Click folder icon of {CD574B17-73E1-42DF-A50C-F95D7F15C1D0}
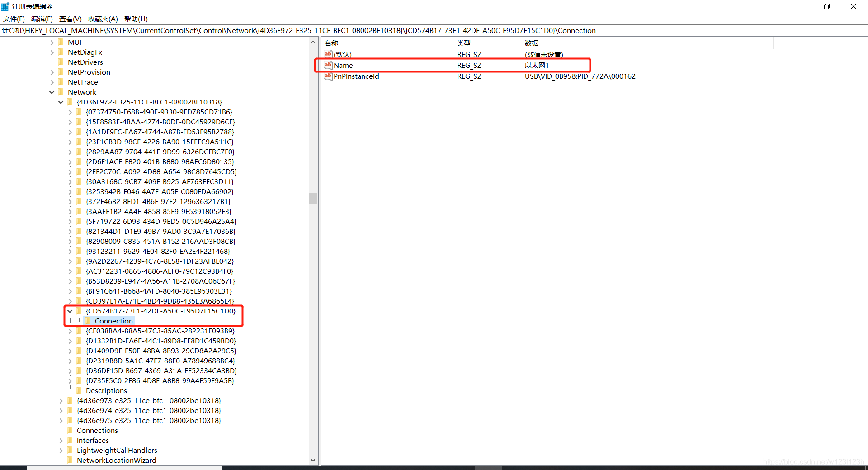Viewport: 868px width, 470px height. point(79,311)
